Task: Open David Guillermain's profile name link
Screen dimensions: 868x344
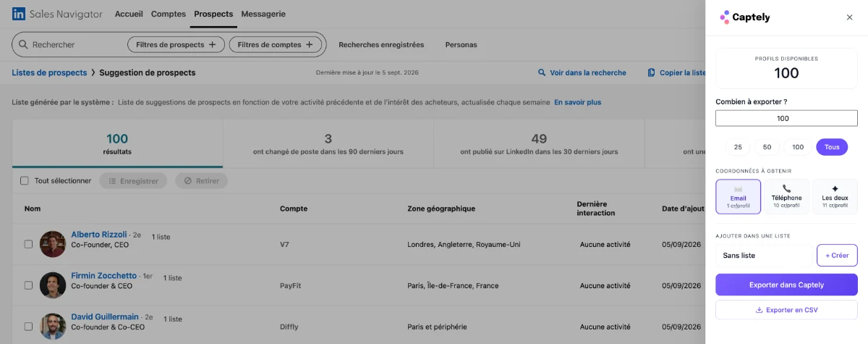Action: pos(104,317)
